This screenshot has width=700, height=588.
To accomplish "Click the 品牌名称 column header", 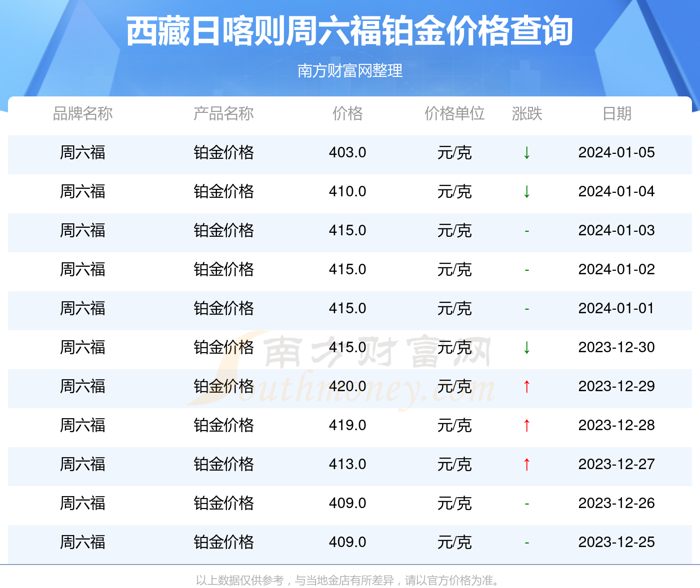I will [82, 113].
